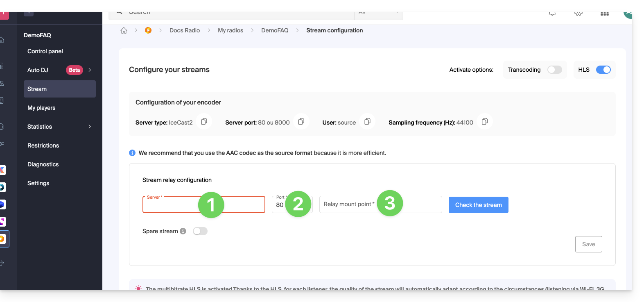
Task: Open the Control panel menu item
Action: click(45, 51)
